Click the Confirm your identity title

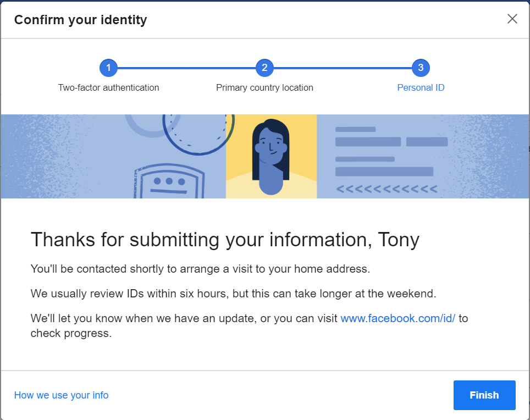click(x=81, y=20)
